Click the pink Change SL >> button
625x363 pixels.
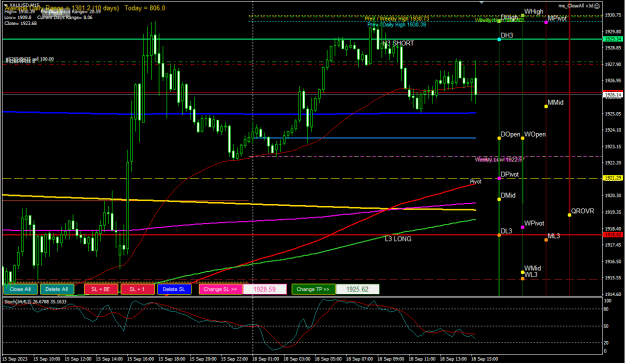(x=220, y=289)
